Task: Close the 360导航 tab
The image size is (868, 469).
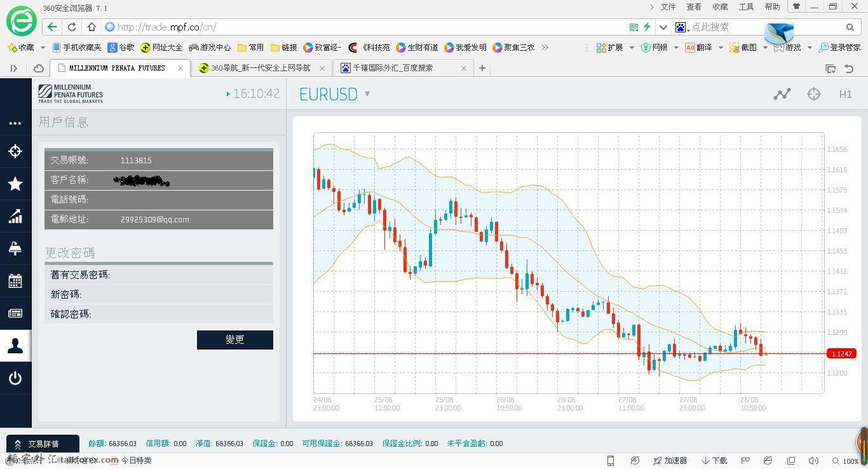Action: [322, 68]
